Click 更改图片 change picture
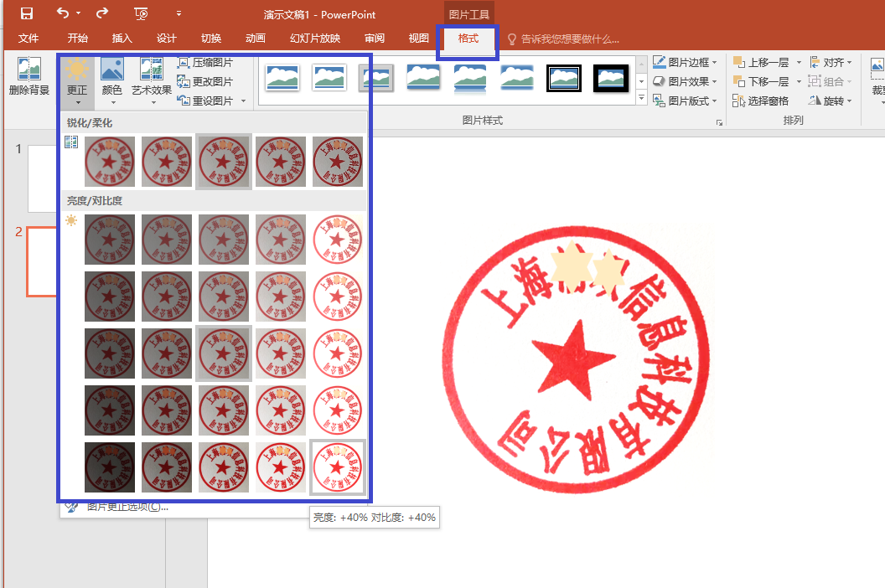This screenshot has height=588, width=885. (204, 82)
